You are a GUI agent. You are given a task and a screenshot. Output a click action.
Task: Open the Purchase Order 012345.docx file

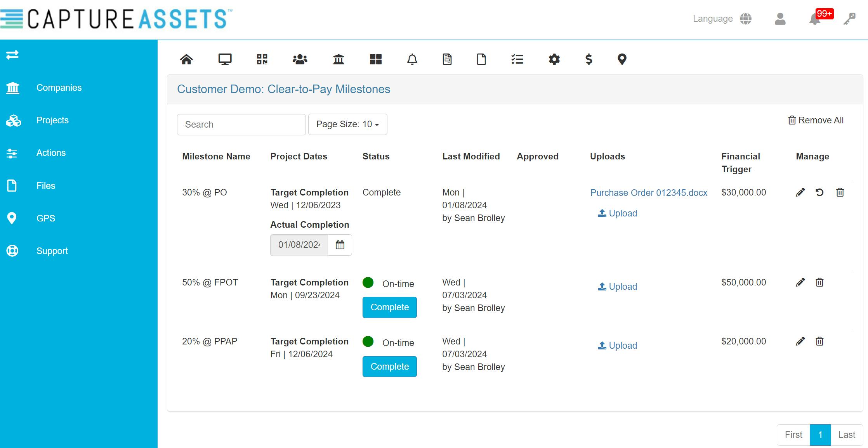coord(648,192)
